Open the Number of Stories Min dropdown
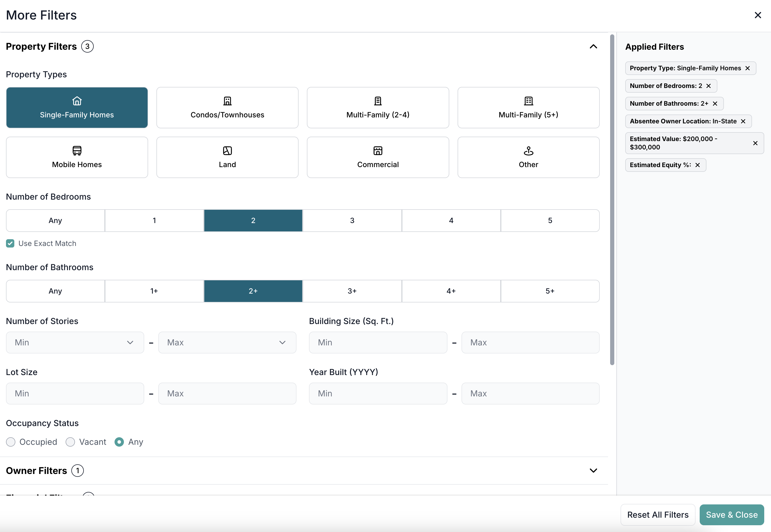Image resolution: width=771 pixels, height=532 pixels. point(75,342)
